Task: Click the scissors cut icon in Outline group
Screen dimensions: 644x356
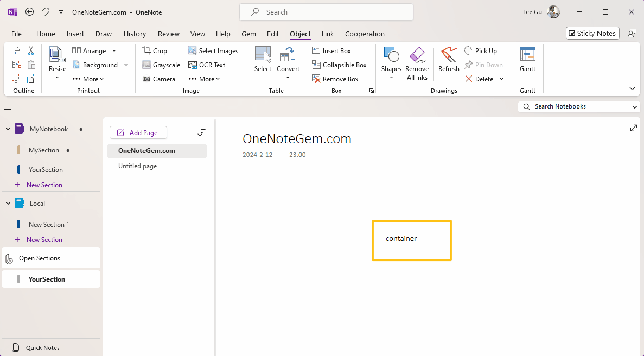Action: click(x=31, y=51)
